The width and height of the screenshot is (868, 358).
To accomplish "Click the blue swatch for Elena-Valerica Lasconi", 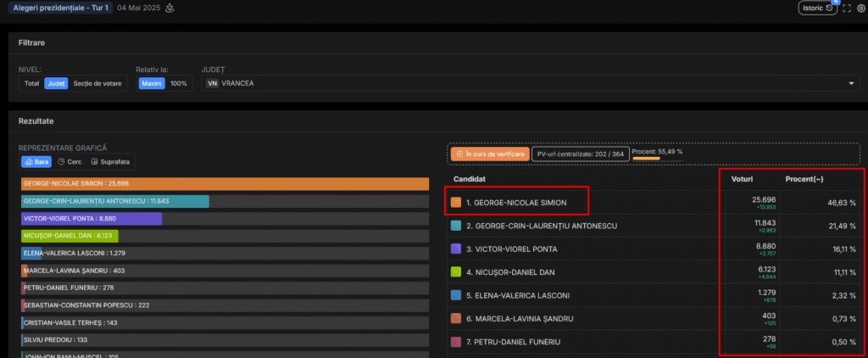I will click(x=456, y=295).
